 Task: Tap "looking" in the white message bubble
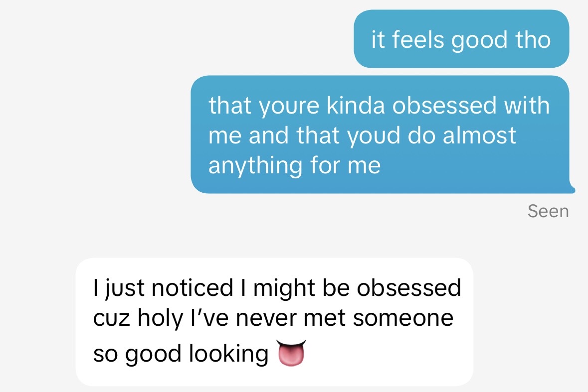pos(229,354)
